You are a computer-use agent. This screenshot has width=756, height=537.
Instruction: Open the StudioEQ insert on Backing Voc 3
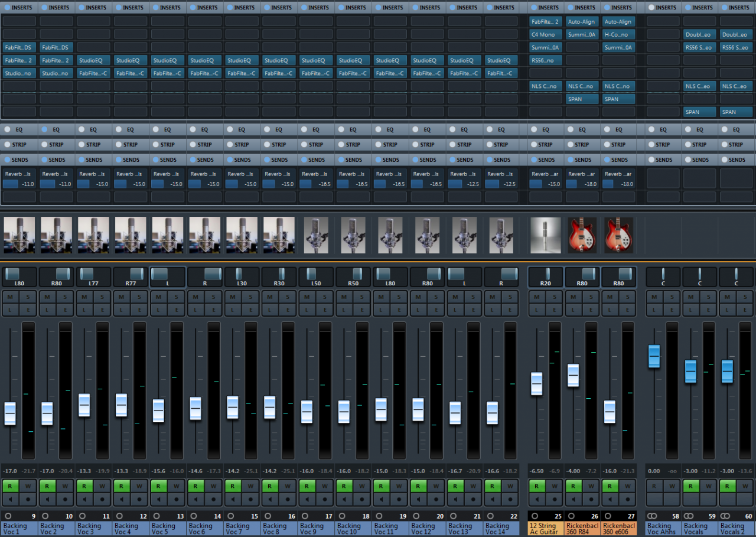coord(93,60)
